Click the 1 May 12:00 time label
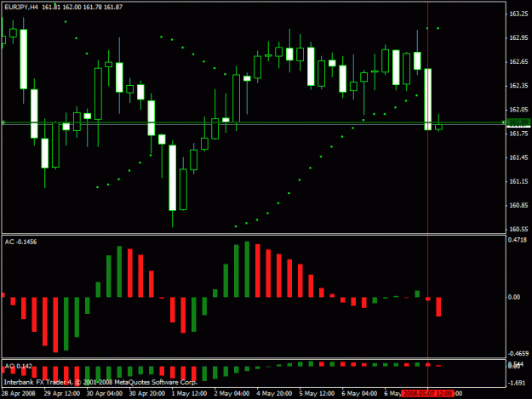The height and width of the screenshot is (399, 532). 189,394
